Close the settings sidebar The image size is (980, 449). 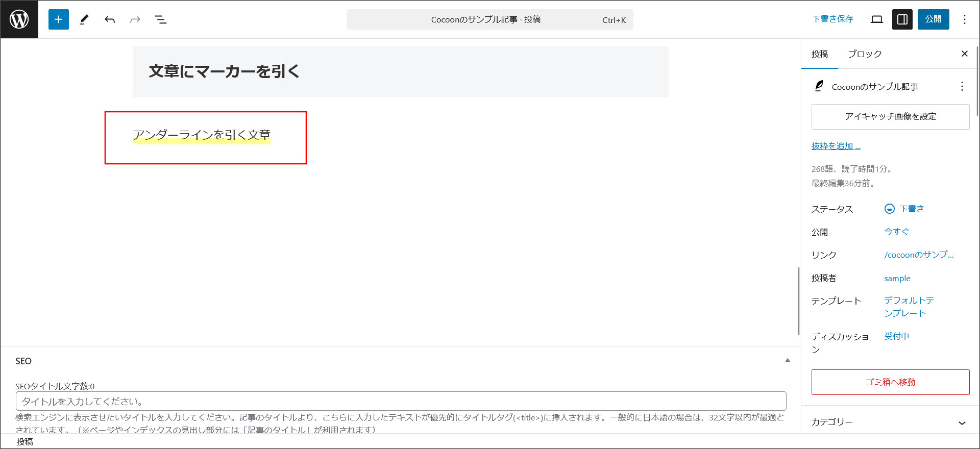[x=965, y=54]
